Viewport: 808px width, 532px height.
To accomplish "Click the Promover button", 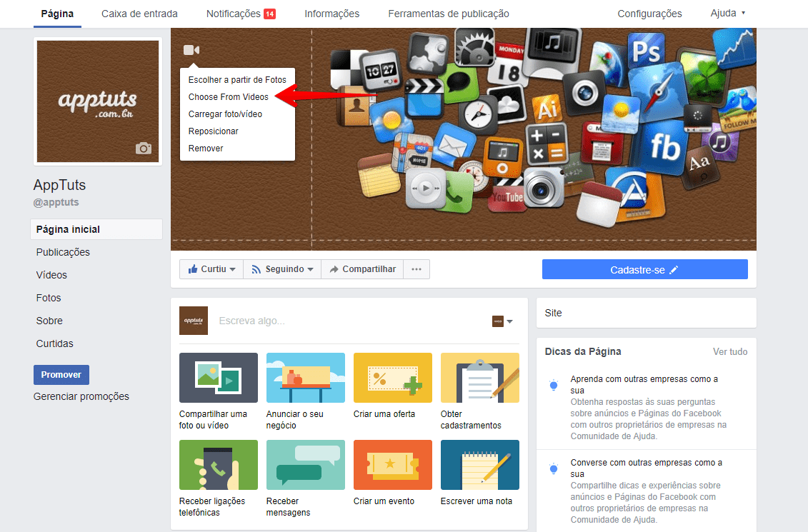I will (61, 375).
